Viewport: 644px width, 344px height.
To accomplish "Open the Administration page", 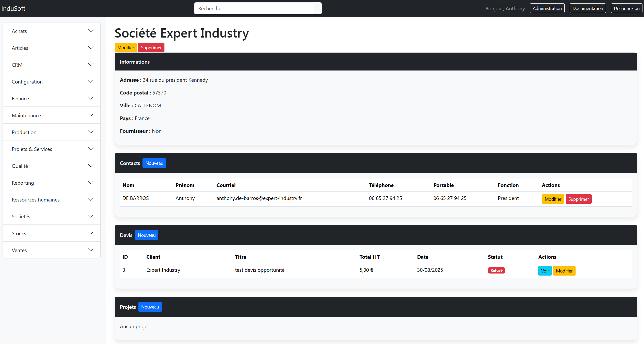I will click(547, 8).
